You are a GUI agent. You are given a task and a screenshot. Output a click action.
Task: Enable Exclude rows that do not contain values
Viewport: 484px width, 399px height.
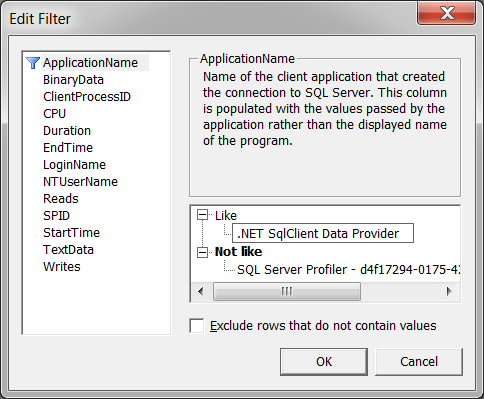point(197,326)
